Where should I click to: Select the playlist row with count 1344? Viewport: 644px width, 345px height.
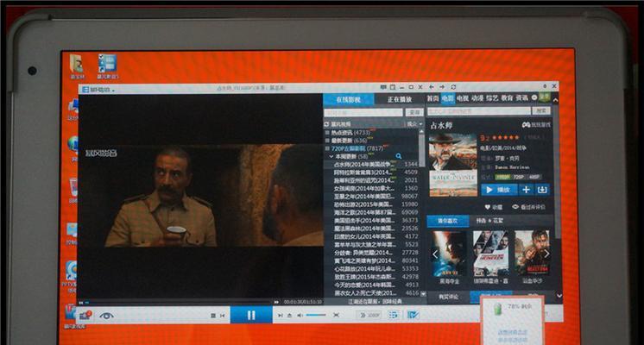point(371,164)
